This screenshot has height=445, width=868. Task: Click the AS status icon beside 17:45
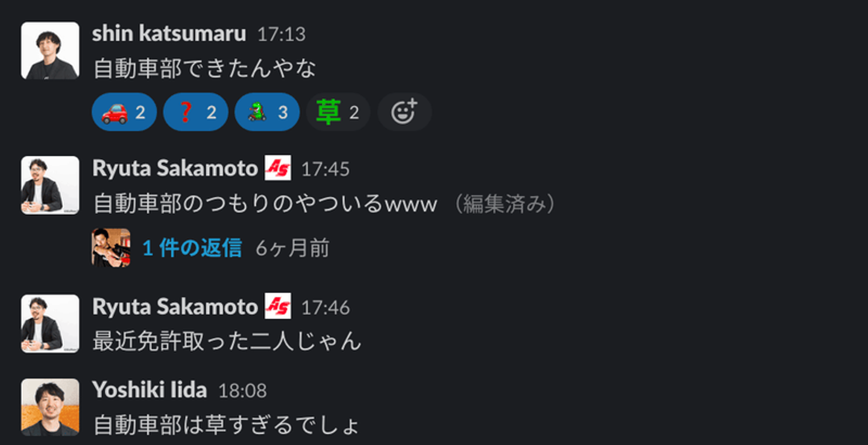[x=278, y=168]
